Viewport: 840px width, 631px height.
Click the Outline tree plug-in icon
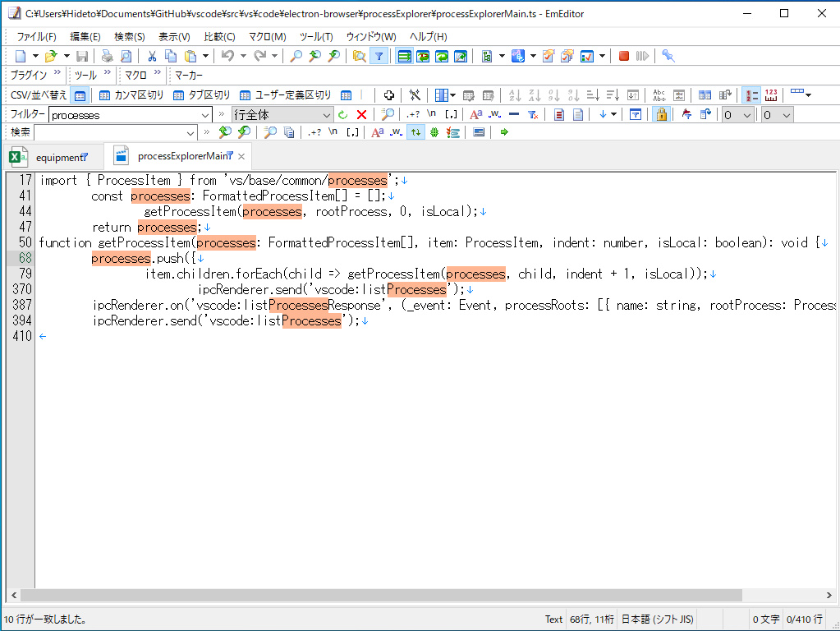(x=486, y=56)
